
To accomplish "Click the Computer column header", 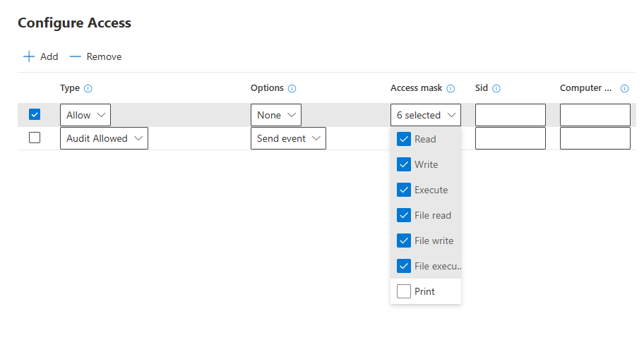I will 585,87.
